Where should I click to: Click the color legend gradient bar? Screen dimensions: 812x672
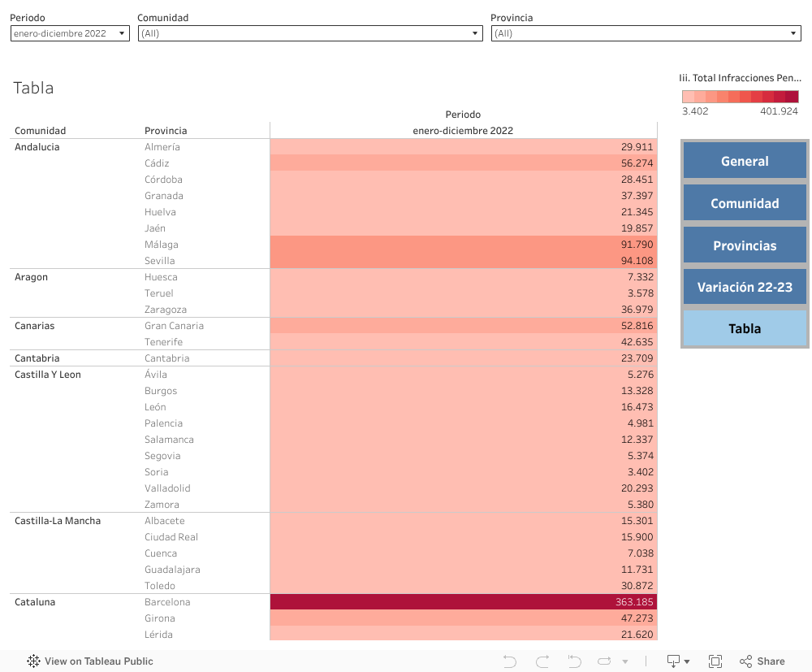click(x=740, y=96)
